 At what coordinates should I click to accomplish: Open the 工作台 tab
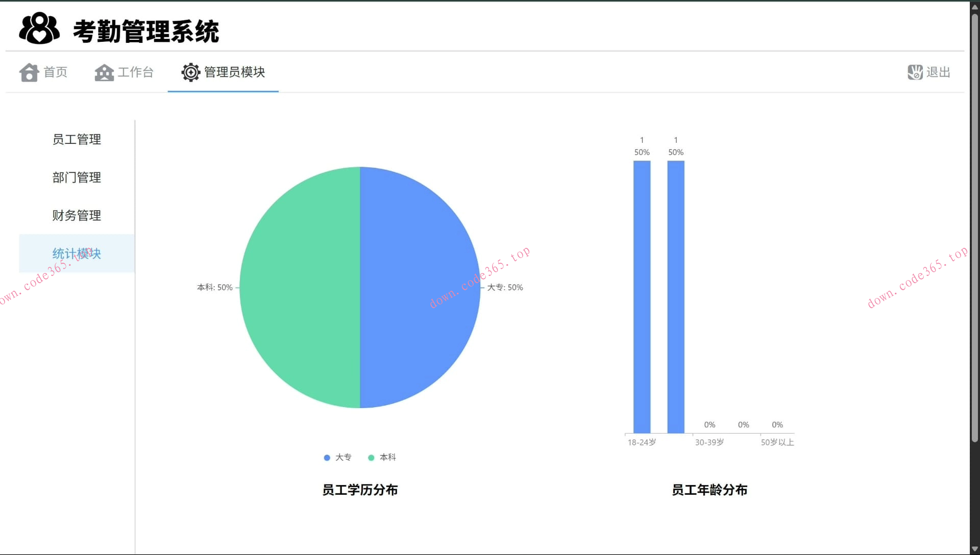(x=125, y=72)
